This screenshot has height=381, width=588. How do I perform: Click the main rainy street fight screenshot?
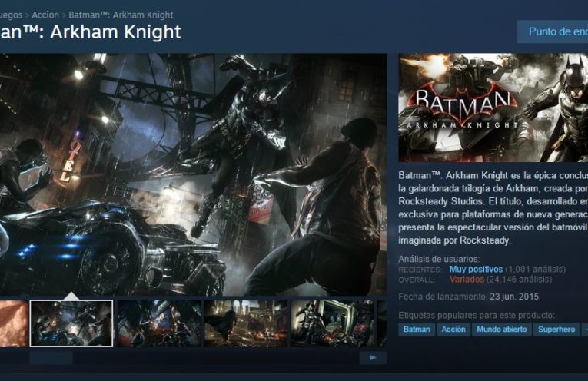tap(193, 174)
